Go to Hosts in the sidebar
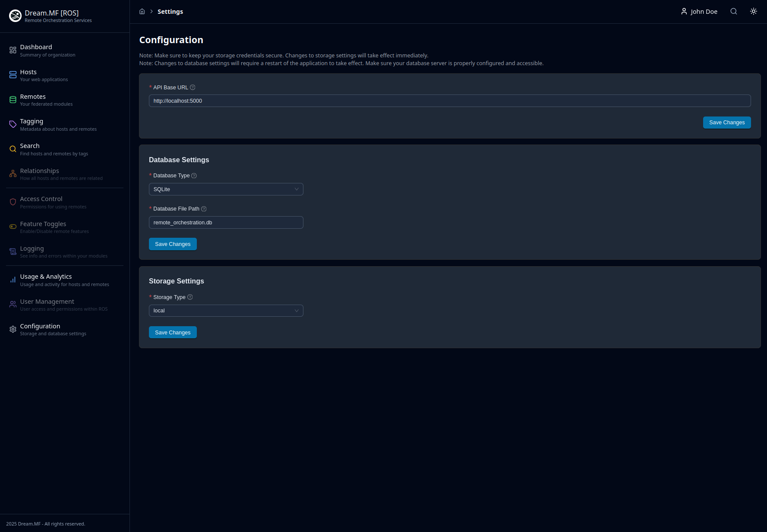This screenshot has height=532, width=767. pyautogui.click(x=28, y=75)
